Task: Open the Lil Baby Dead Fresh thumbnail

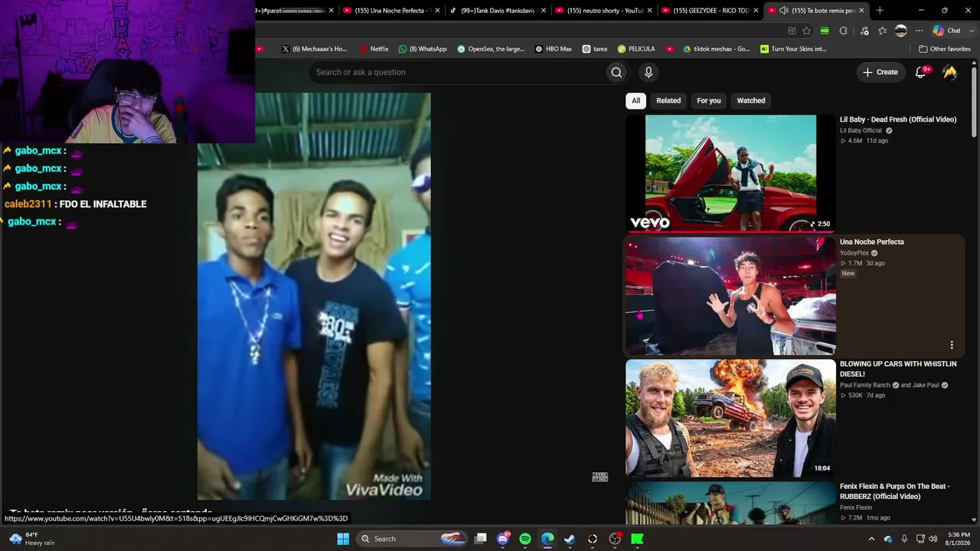Action: 730,173
